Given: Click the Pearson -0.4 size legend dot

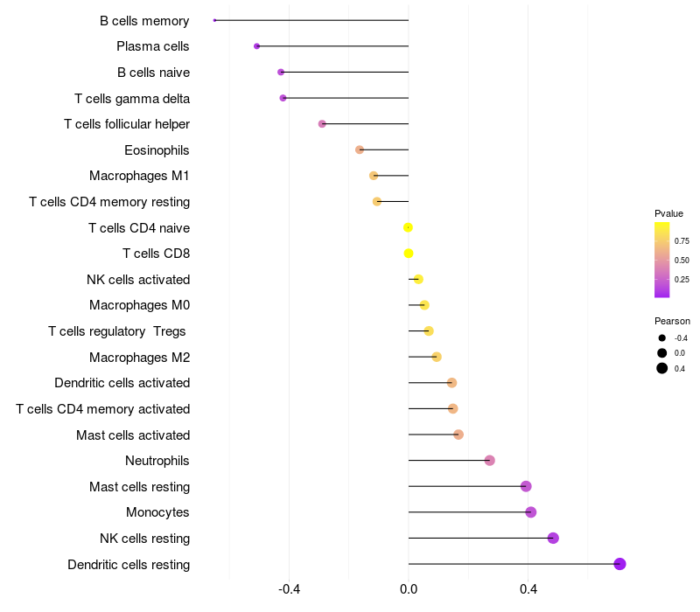Looking at the screenshot, I should click(662, 338).
